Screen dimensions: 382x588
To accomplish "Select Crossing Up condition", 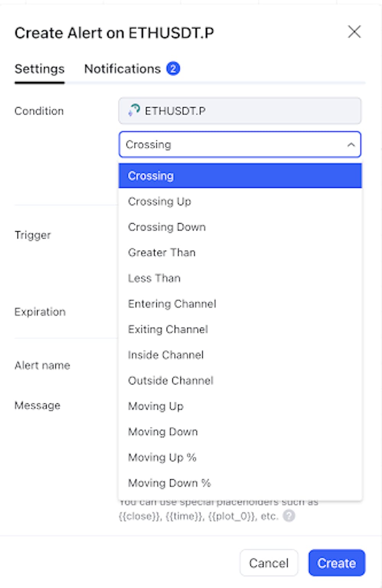I will click(159, 201).
